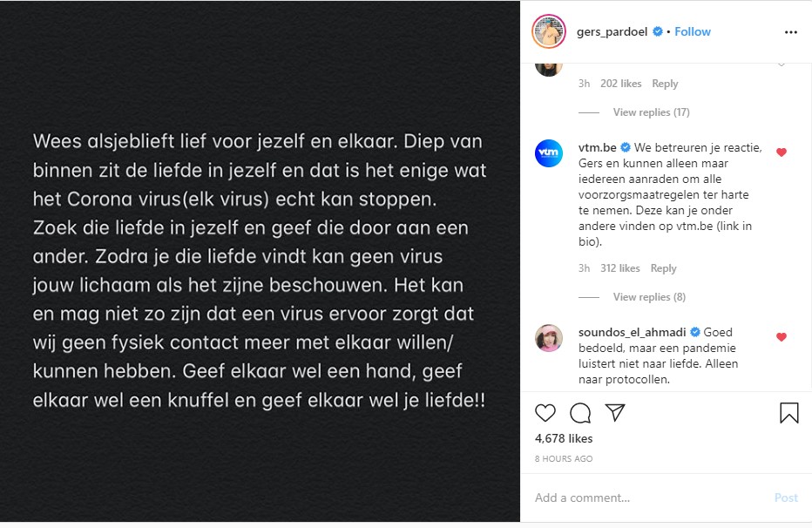Screen dimensions: 812x528
Task: Toggle like on soundos_el_ahmadi comment
Action: pos(782,337)
